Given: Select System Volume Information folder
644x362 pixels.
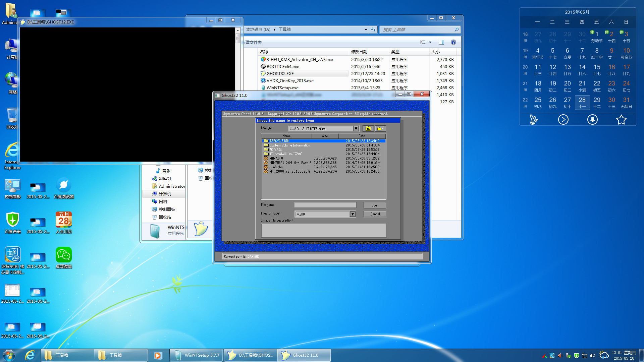Looking at the screenshot, I should 324,145.
